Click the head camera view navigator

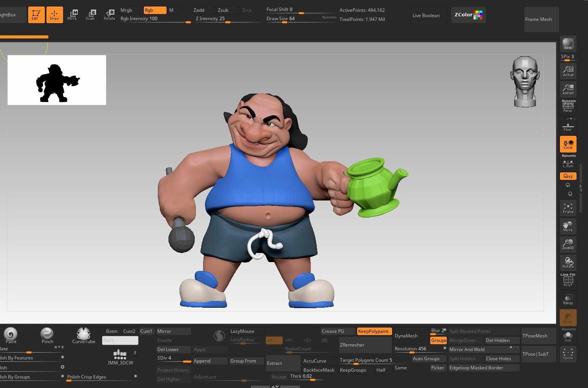525,81
